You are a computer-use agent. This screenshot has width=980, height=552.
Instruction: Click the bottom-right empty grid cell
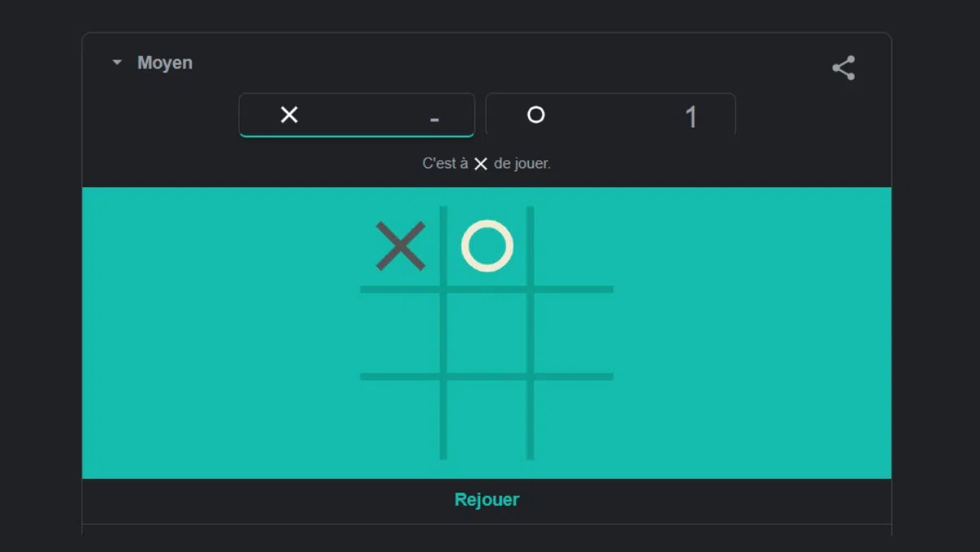pos(574,419)
